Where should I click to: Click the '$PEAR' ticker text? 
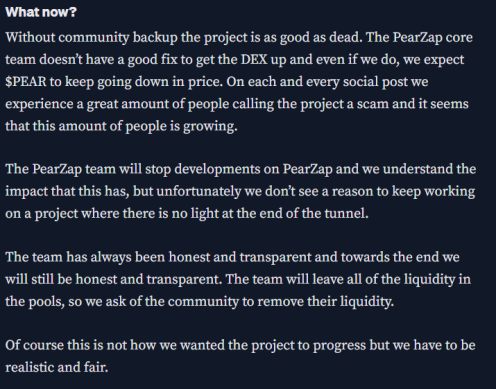[26, 82]
